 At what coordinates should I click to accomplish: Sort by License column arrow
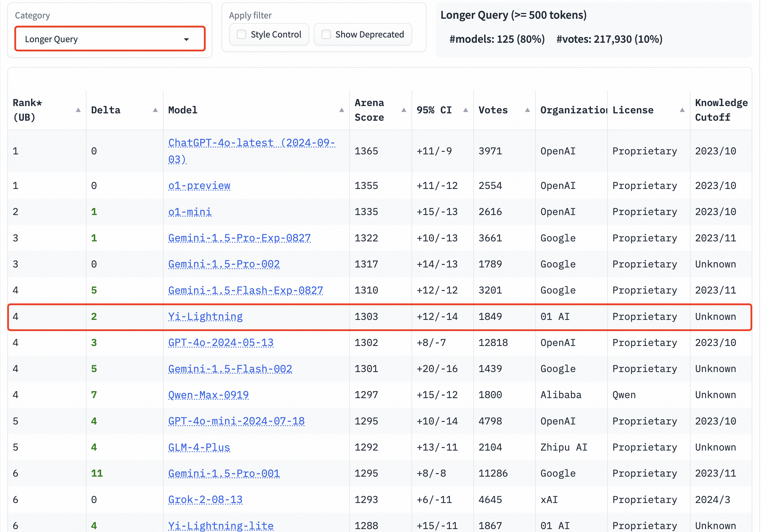682,110
